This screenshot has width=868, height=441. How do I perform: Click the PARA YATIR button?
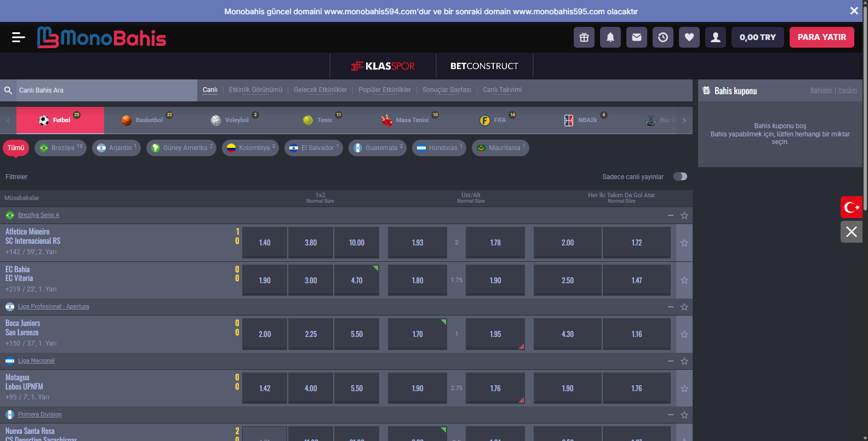[821, 37]
